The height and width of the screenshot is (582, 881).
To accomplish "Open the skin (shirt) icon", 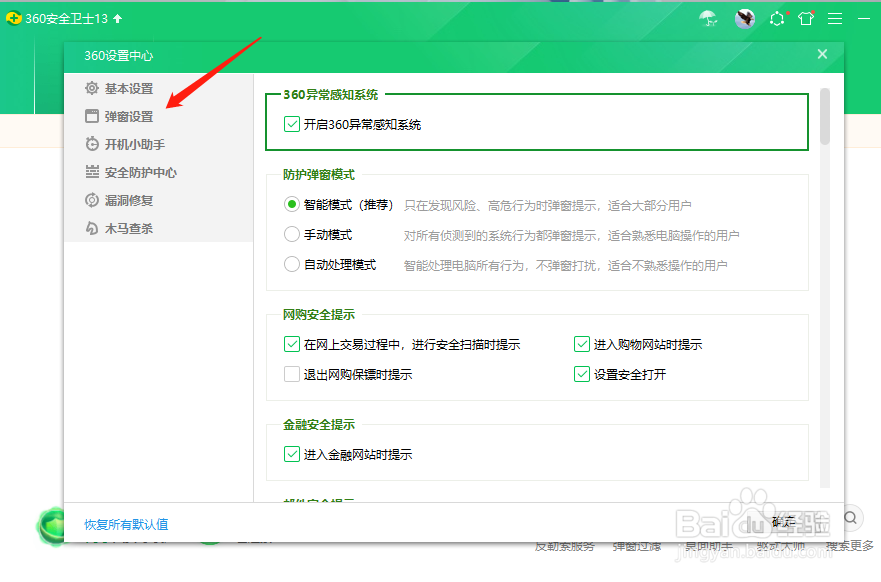I will point(806,19).
